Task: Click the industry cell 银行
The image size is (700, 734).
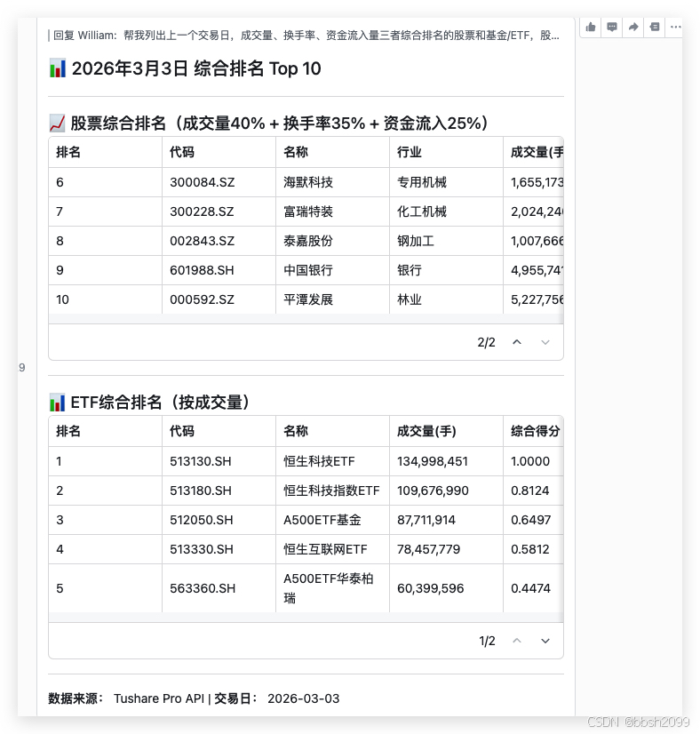Action: (410, 270)
